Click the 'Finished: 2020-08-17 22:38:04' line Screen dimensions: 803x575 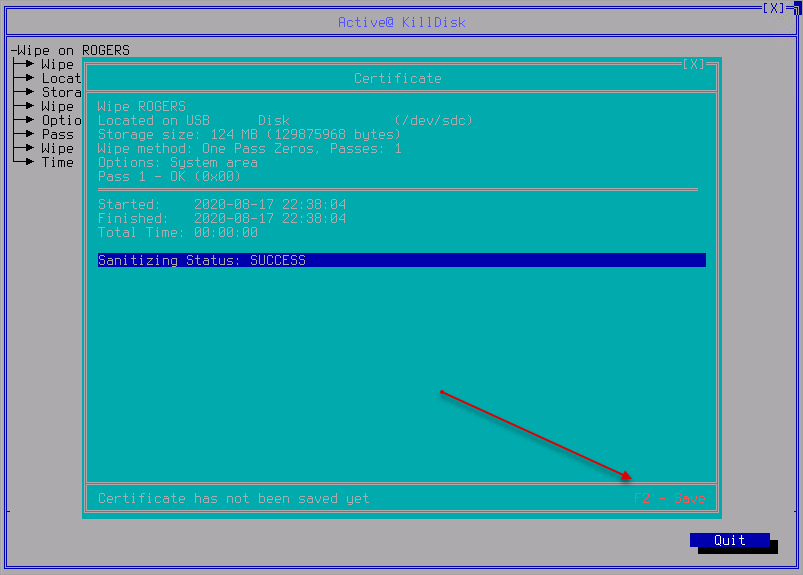[222, 218]
